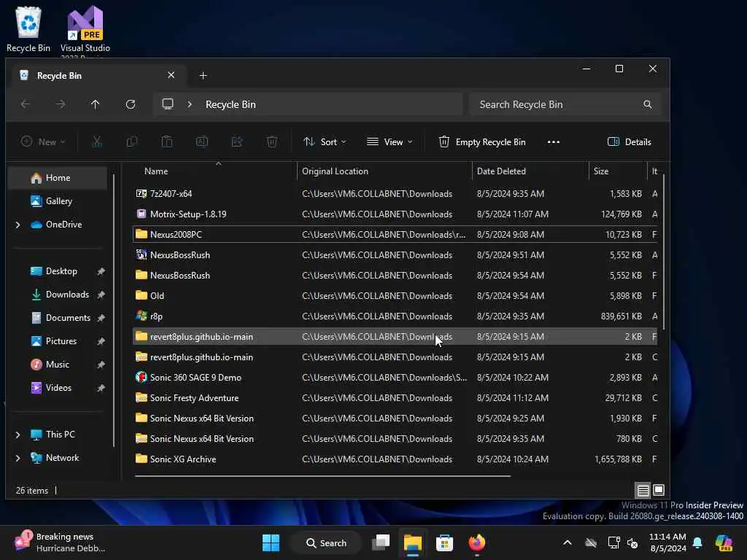
Task: Select the Nexus2008PC folder
Action: (395, 234)
